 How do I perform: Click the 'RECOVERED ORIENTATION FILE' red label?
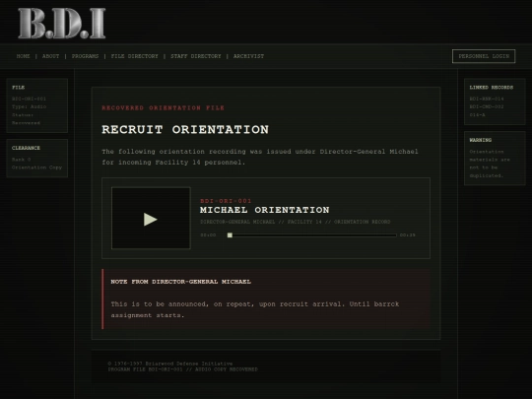163,108
